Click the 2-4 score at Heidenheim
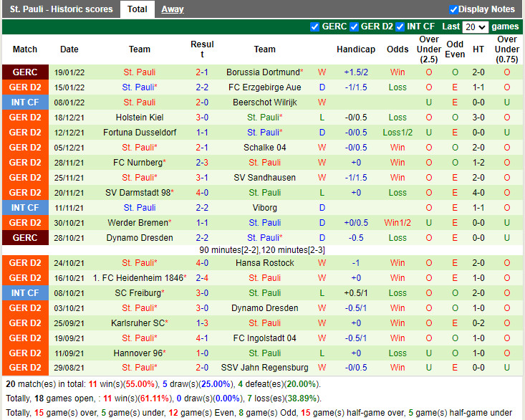Viewport: 525px width, 420px height. tap(202, 278)
